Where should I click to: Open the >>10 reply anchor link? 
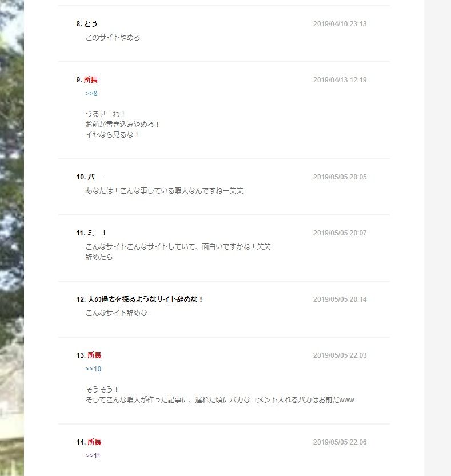[x=93, y=369]
